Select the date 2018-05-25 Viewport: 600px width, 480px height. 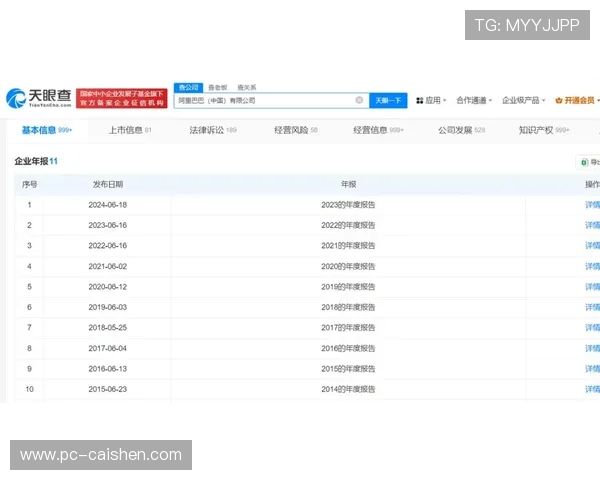click(108, 328)
